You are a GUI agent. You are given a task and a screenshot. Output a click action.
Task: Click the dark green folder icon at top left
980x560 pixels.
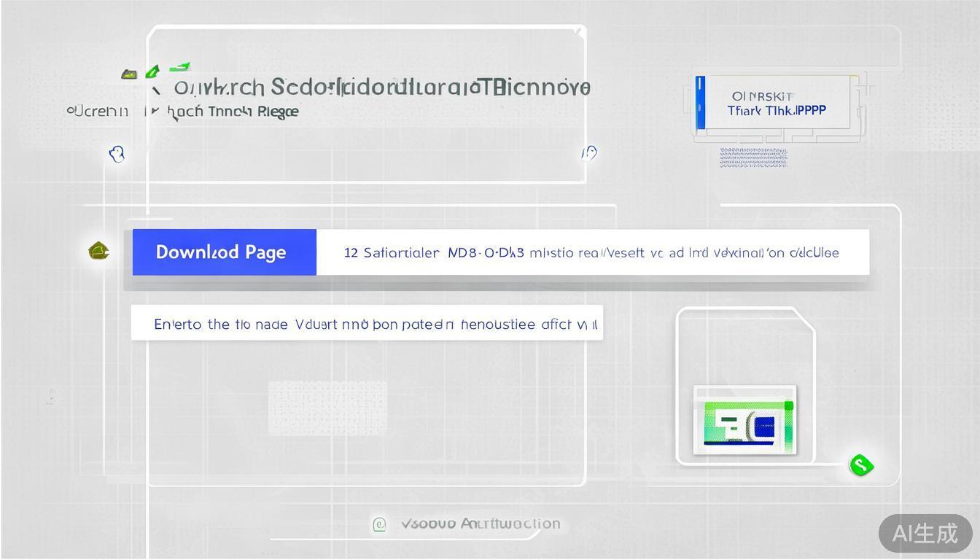(x=129, y=74)
